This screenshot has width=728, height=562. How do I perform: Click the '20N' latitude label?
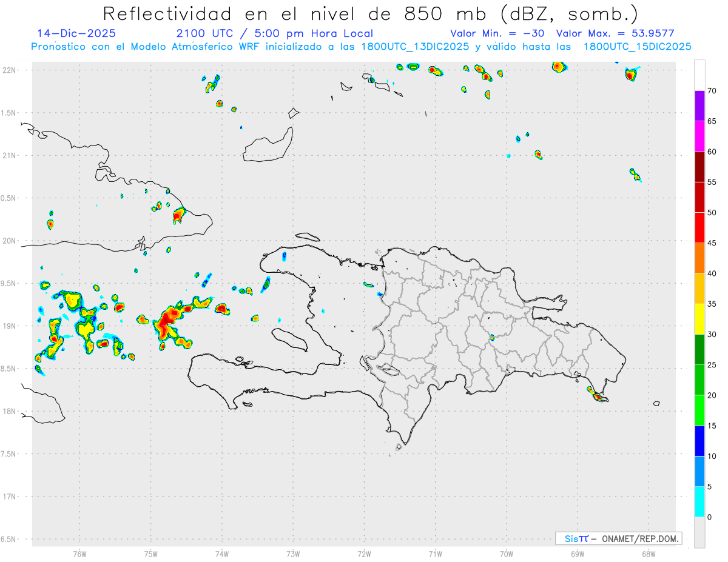(x=10, y=241)
